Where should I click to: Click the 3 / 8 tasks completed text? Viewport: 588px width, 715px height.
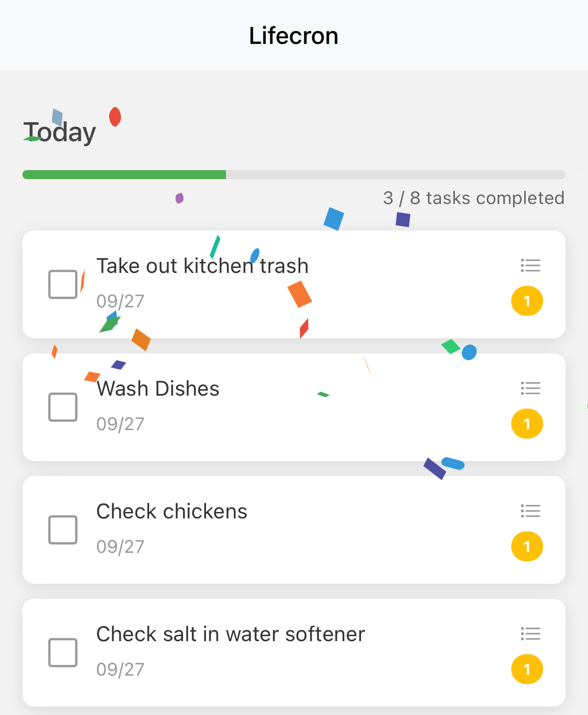coord(473,198)
